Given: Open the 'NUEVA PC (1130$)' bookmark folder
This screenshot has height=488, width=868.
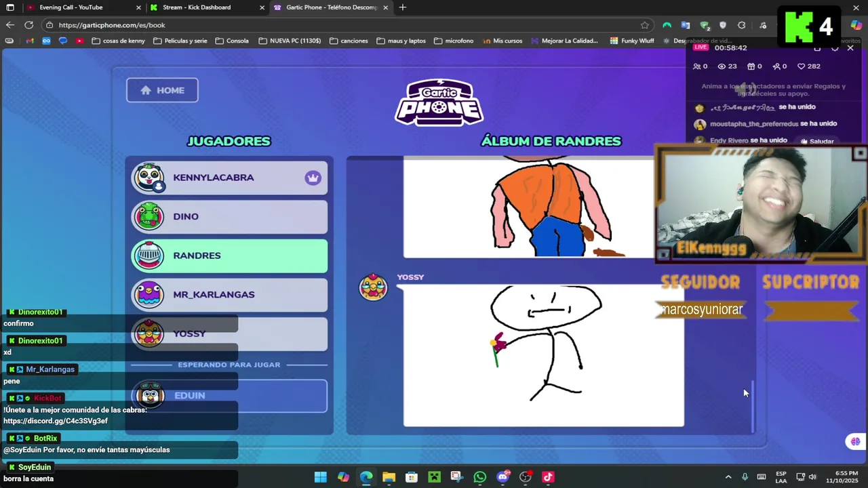Looking at the screenshot, I should click(290, 41).
